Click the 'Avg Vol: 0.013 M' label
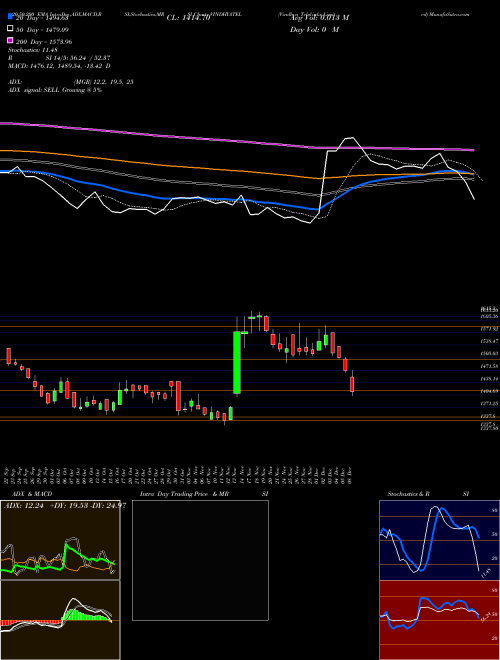This screenshot has height=660, width=500. [319, 18]
